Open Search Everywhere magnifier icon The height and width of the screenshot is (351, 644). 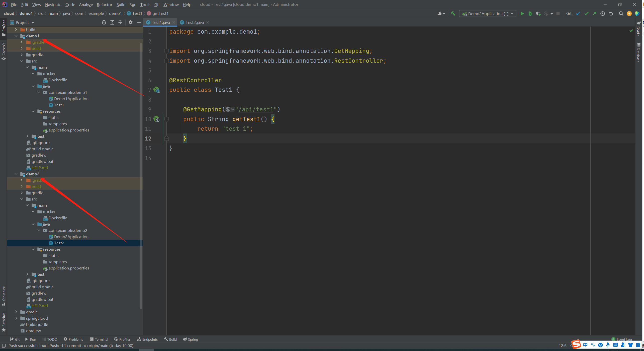tap(621, 14)
